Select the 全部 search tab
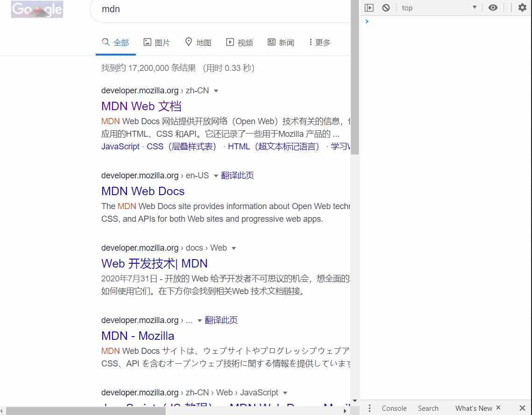This screenshot has height=415, width=532. tap(116, 43)
